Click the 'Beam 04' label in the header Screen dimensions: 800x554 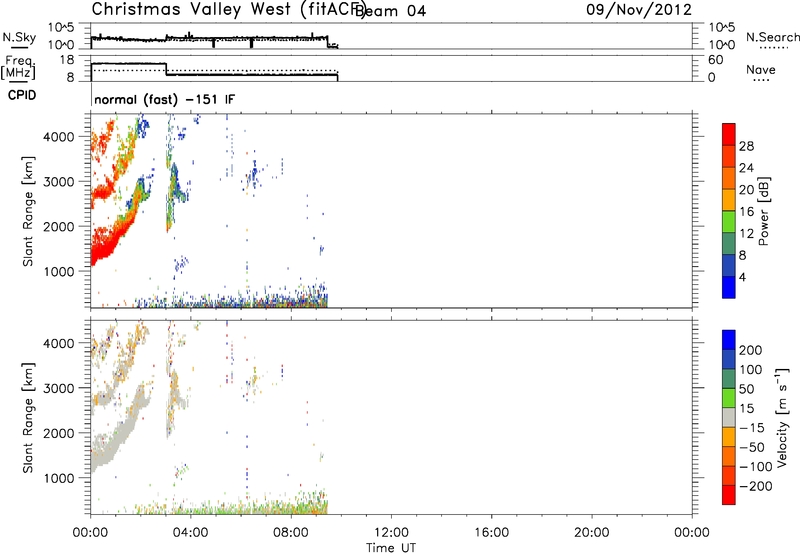[x=390, y=11]
